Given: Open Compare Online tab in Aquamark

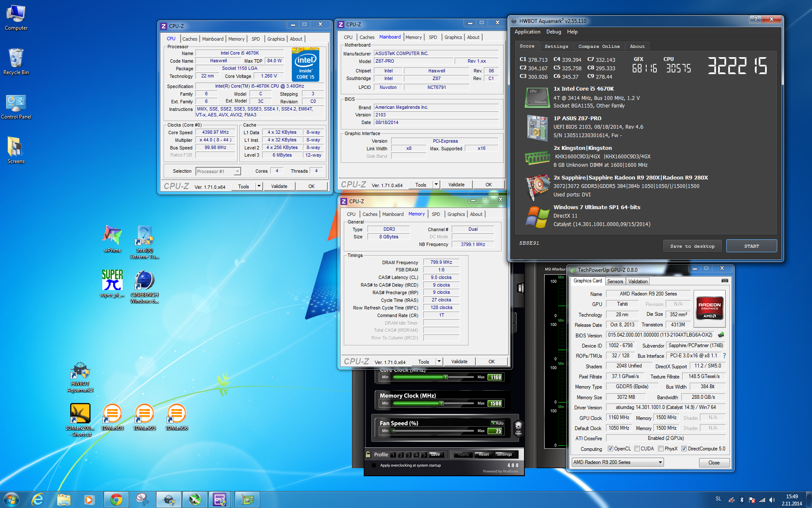Looking at the screenshot, I should [x=599, y=47].
